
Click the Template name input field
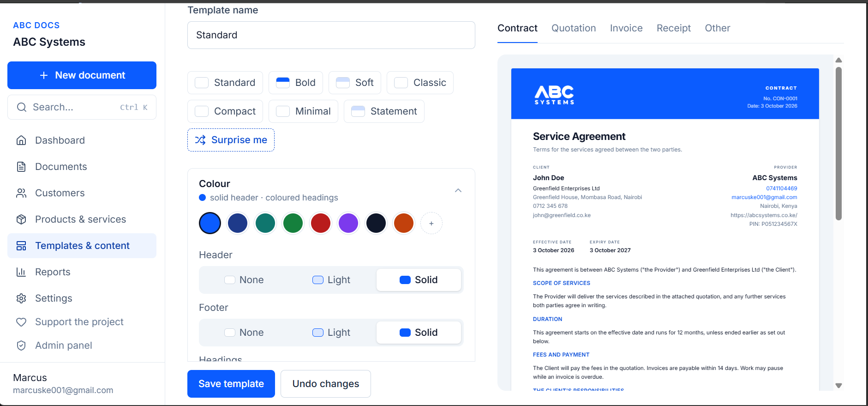pyautogui.click(x=331, y=35)
